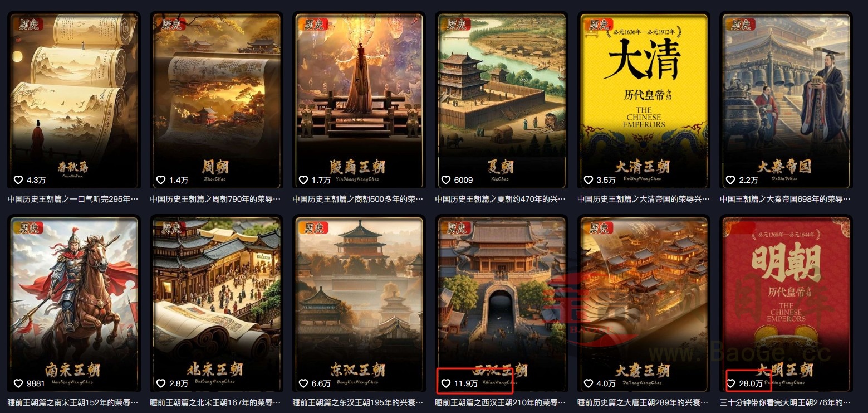The width and height of the screenshot is (868, 413).
Task: Open the 南宋王朝 horseman video thumbnail
Action: point(73,304)
